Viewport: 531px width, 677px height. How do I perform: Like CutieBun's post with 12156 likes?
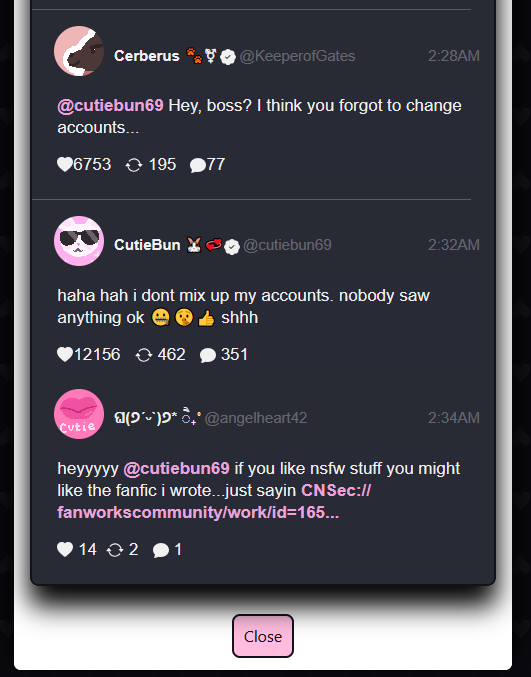pyautogui.click(x=65, y=354)
